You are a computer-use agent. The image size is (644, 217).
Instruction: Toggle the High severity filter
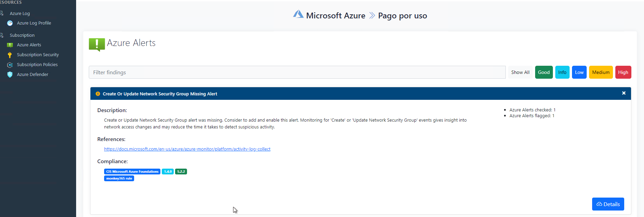623,72
